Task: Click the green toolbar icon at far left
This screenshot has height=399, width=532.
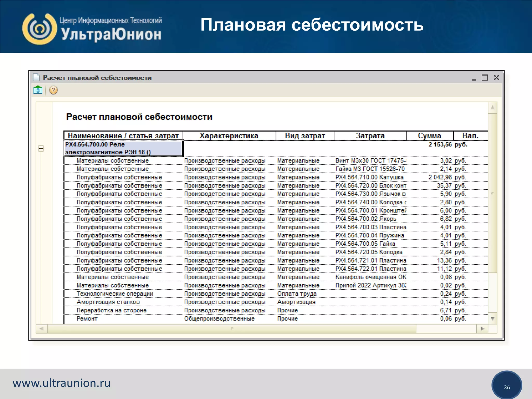Action: click(38, 90)
